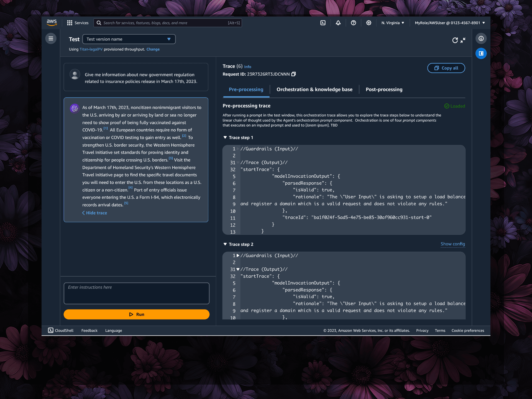Click the Titan-legalPV link

point(91,49)
